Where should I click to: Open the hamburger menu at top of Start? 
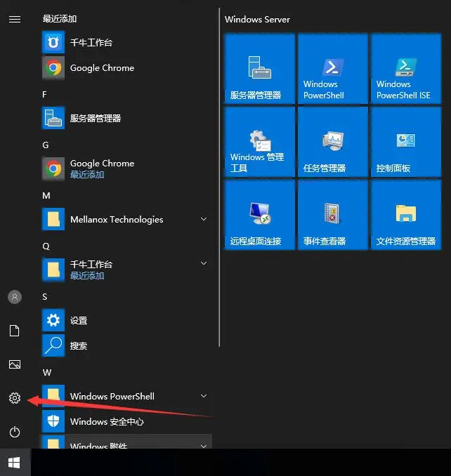click(14, 19)
